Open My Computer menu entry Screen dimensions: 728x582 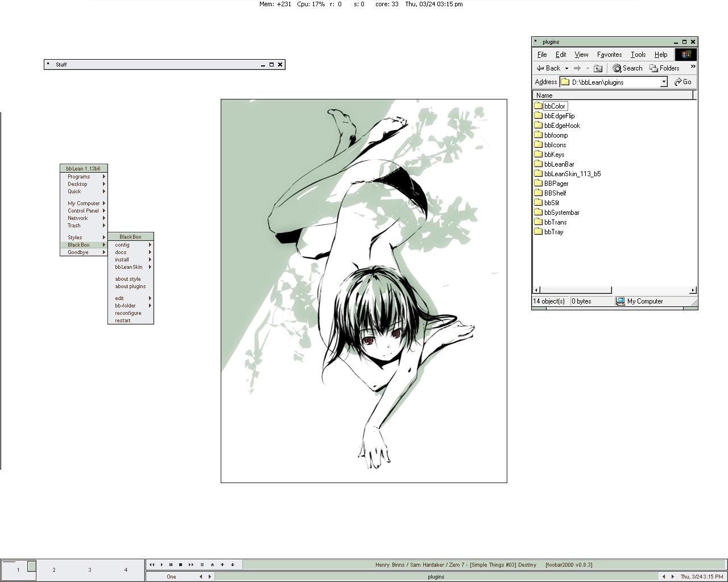click(x=84, y=203)
